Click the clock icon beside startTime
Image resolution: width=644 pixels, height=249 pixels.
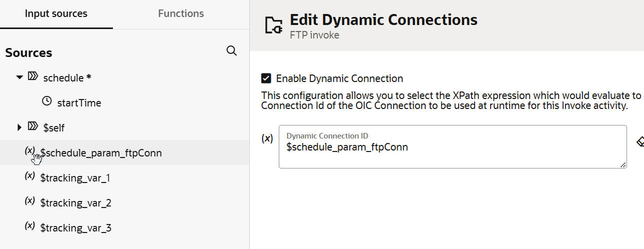tap(46, 101)
